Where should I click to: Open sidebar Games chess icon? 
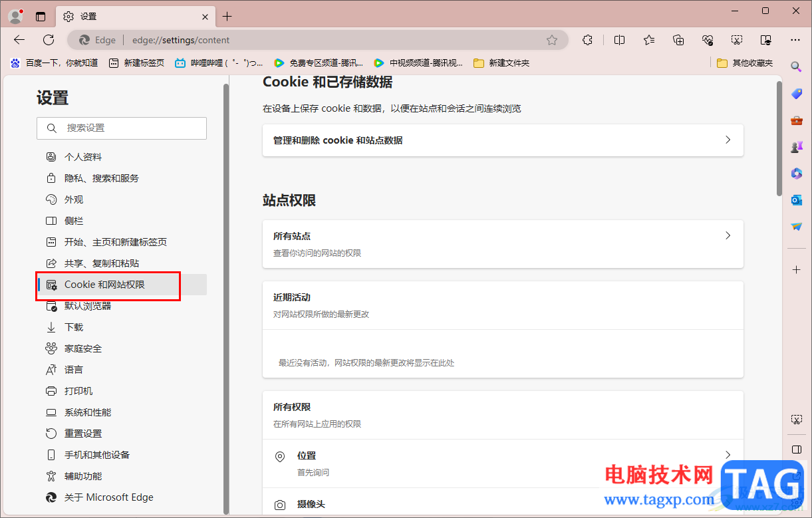[x=796, y=147]
